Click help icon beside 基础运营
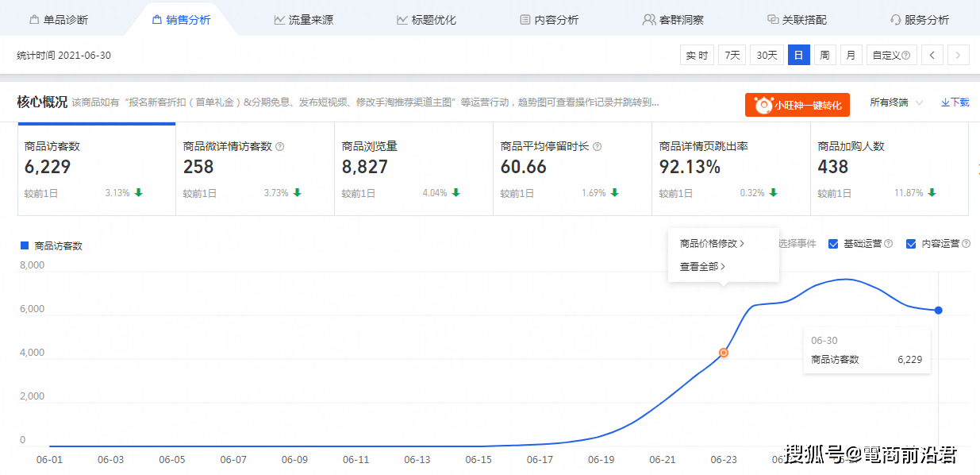The image size is (980, 475). (888, 244)
